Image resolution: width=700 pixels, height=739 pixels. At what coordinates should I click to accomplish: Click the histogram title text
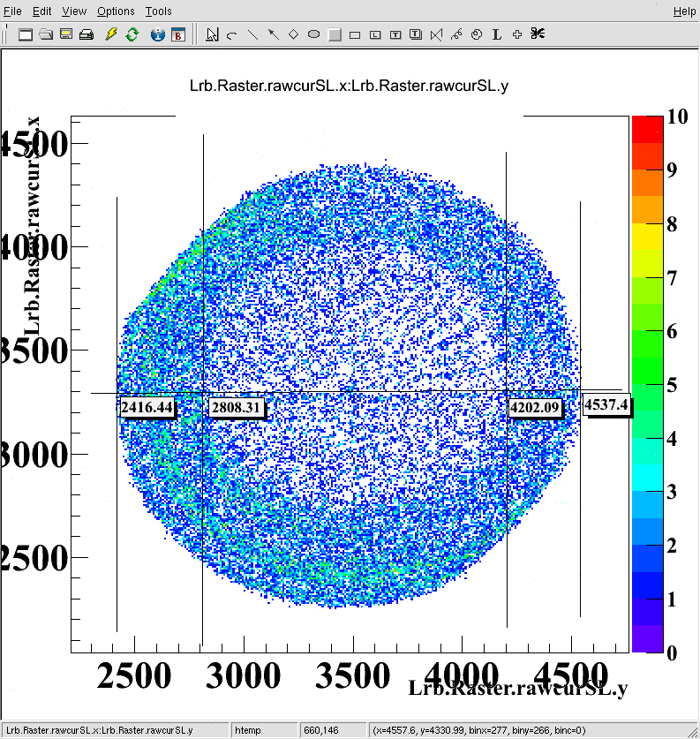tap(349, 86)
